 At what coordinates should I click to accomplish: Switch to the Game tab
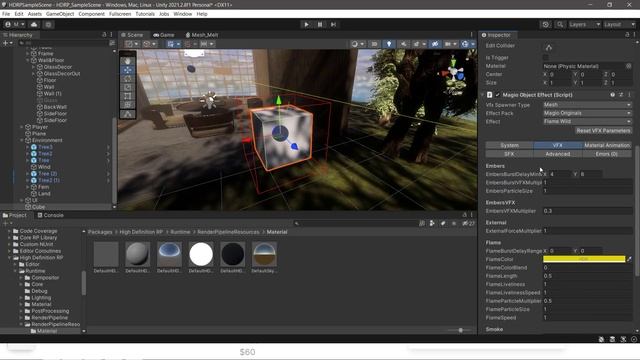click(x=164, y=35)
